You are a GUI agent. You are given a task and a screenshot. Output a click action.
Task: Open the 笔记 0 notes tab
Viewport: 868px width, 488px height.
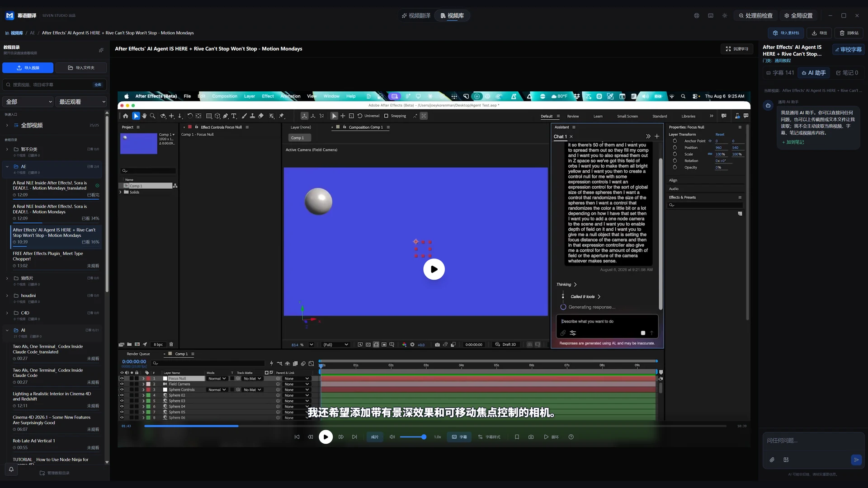(847, 73)
